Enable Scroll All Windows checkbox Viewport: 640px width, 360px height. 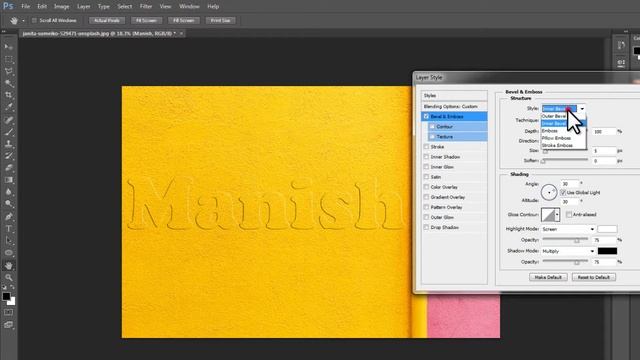[34, 20]
